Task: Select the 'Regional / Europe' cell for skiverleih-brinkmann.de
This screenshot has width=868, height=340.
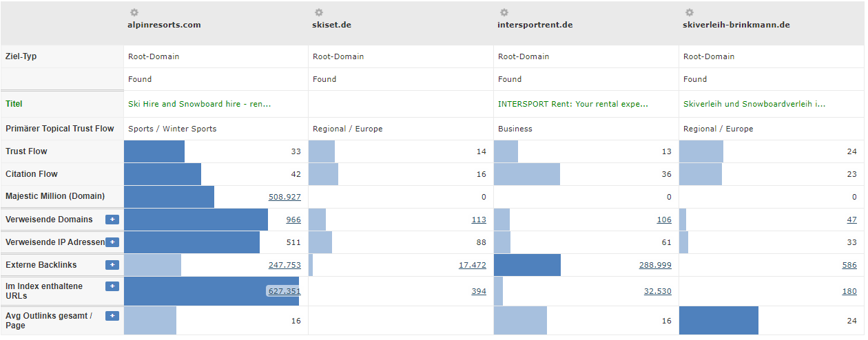Action: click(x=719, y=129)
